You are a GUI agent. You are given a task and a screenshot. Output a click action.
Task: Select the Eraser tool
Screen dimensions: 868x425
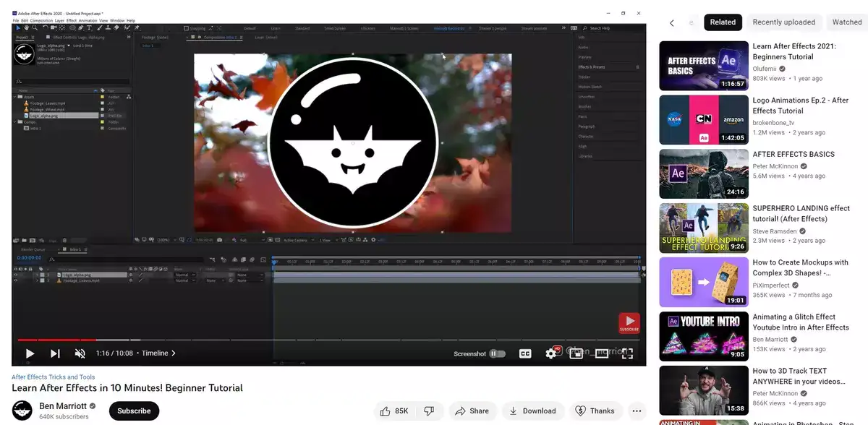[x=117, y=28]
